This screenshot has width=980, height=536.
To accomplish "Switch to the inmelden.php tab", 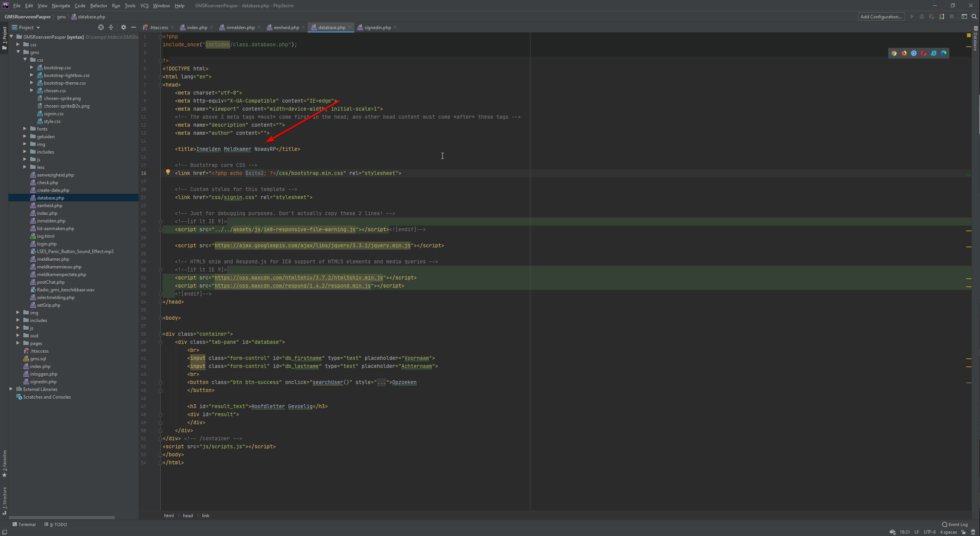I will [240, 27].
